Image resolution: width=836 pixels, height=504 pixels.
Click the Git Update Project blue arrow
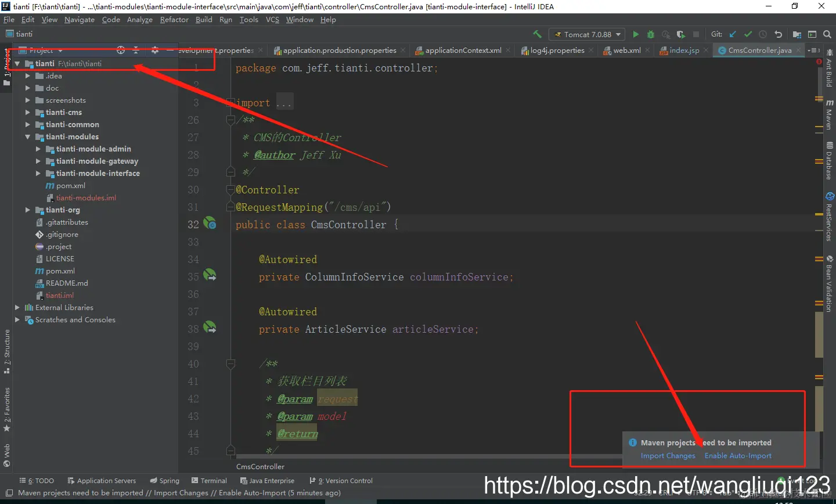point(733,34)
